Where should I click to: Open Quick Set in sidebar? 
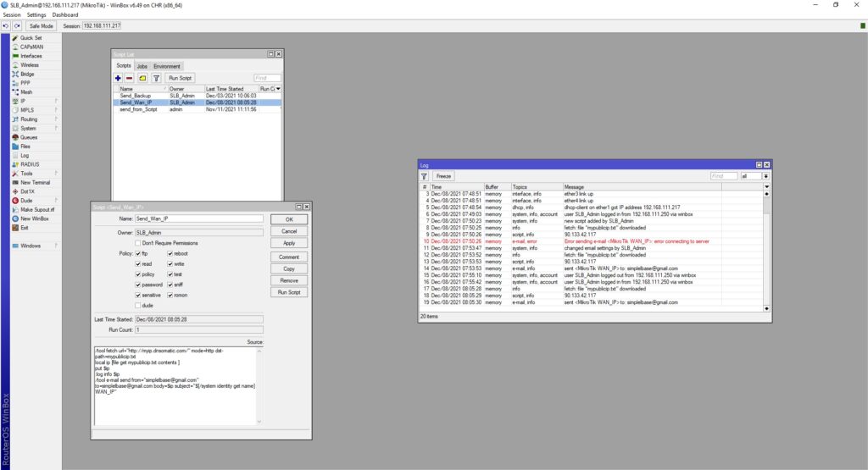tap(31, 38)
